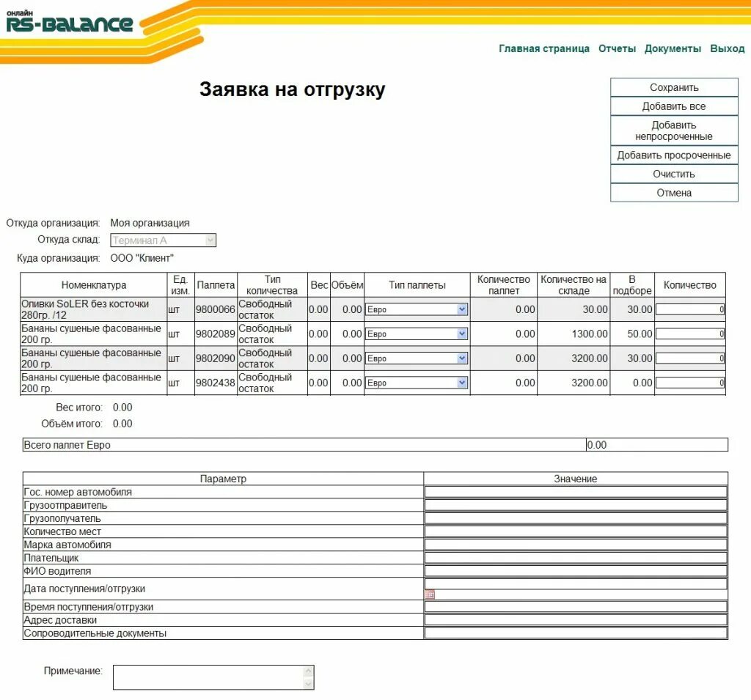This screenshot has height=700, width=751.
Task: Click the Параметр column header
Action: [x=223, y=479]
